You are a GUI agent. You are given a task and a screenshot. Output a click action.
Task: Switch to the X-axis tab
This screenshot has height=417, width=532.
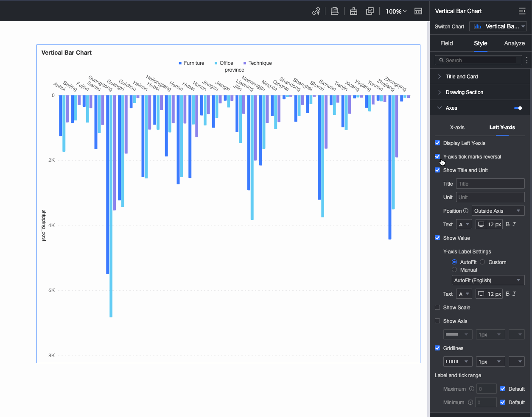(457, 127)
